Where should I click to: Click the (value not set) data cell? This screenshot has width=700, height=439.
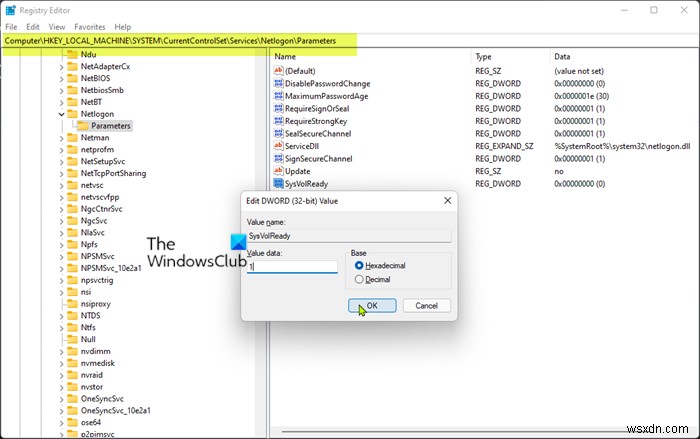point(579,71)
